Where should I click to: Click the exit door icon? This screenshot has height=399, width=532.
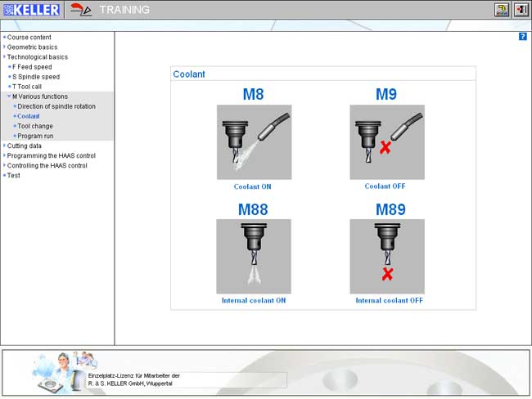point(521,10)
